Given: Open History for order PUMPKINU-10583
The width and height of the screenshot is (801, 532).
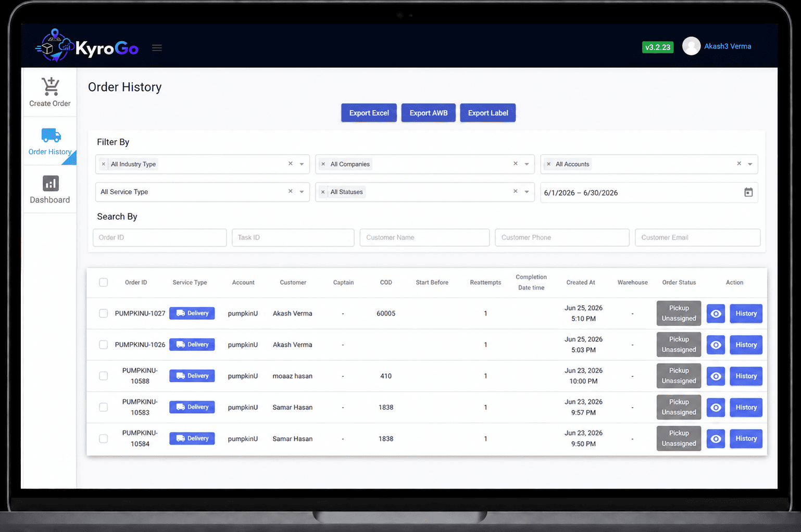Looking at the screenshot, I should pyautogui.click(x=746, y=407).
